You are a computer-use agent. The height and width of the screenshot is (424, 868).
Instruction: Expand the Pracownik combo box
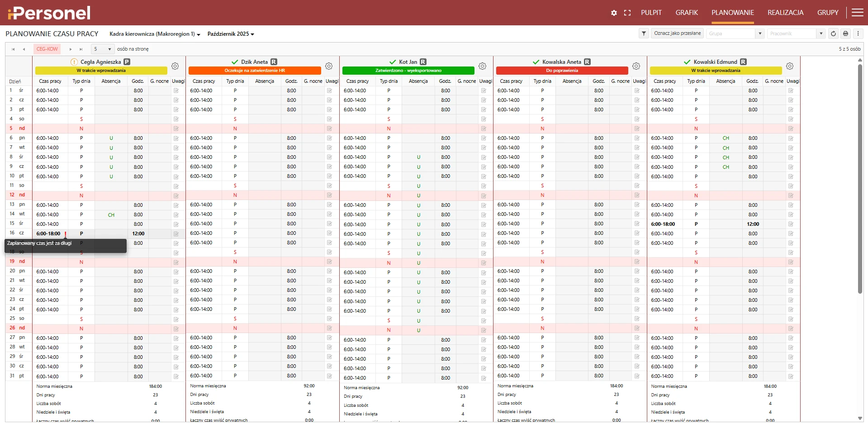point(821,33)
